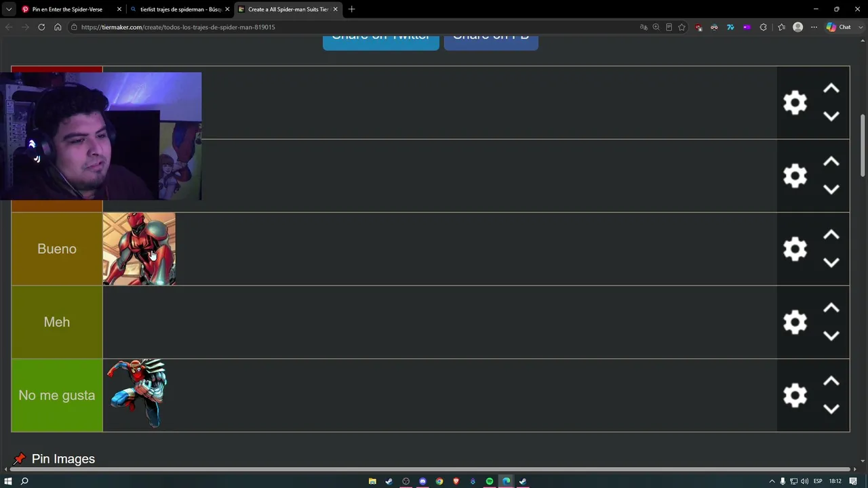Viewport: 868px width, 488px height.
Task: Open the zoom control in address bar
Action: click(656, 27)
